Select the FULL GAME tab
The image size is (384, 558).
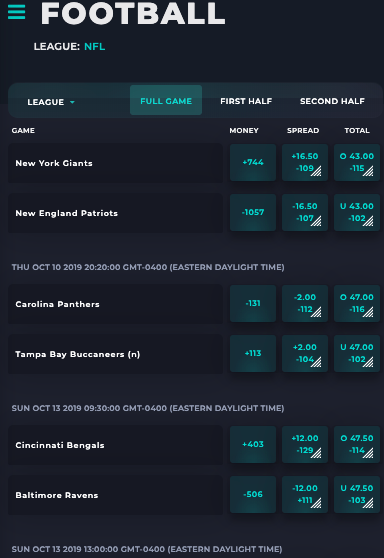click(166, 100)
